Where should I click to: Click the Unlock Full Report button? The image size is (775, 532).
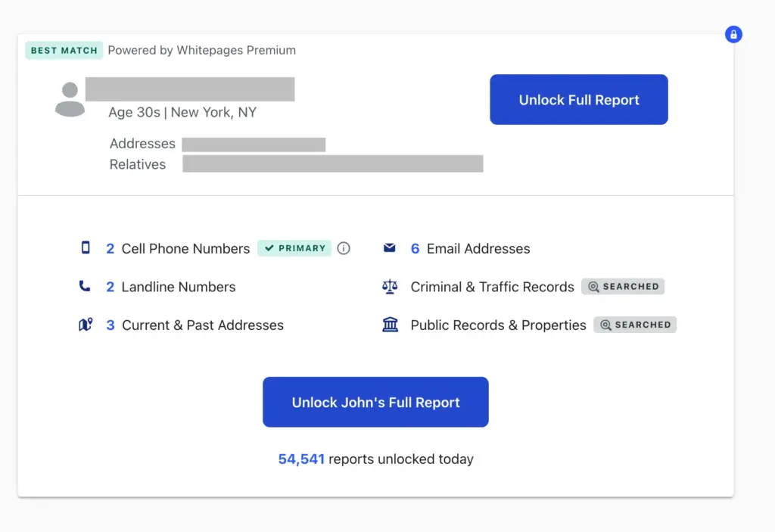click(x=579, y=99)
